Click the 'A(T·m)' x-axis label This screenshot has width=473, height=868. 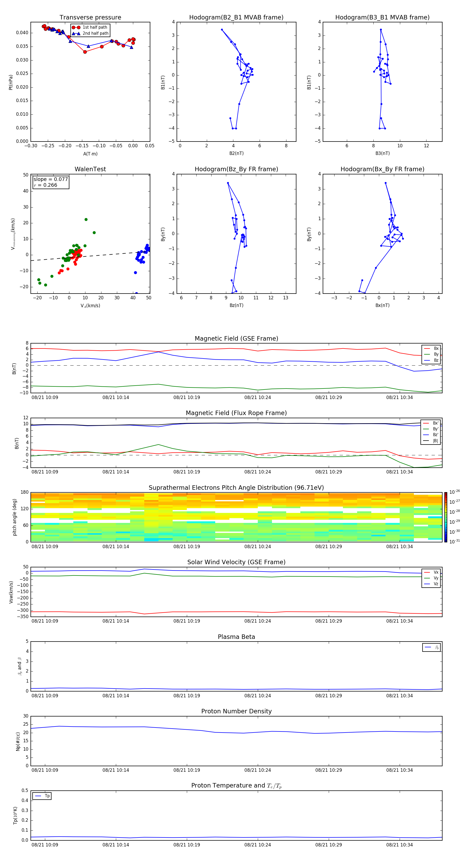pos(90,154)
